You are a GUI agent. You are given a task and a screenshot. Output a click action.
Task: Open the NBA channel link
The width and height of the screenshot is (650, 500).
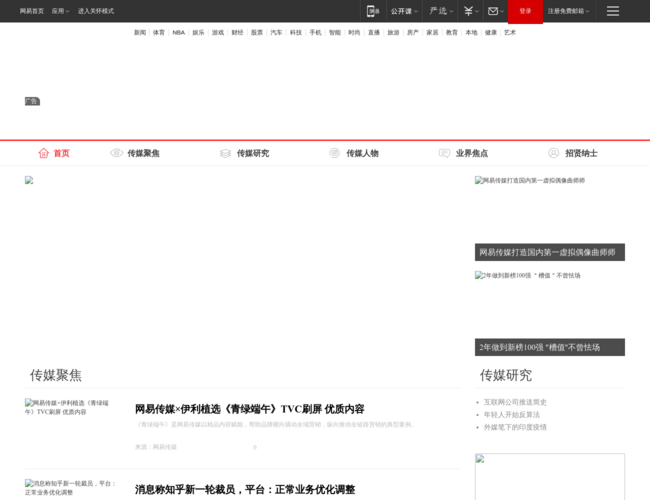click(x=179, y=32)
